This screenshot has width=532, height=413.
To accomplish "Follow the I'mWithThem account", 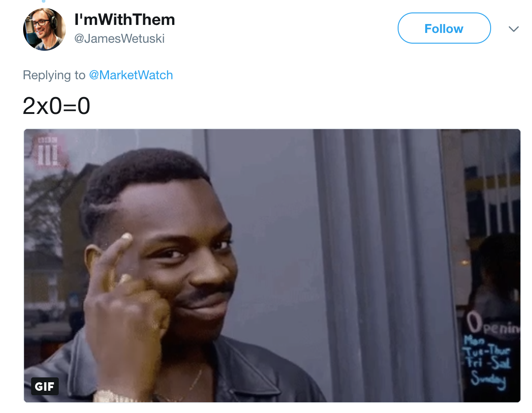I will pos(444,28).
